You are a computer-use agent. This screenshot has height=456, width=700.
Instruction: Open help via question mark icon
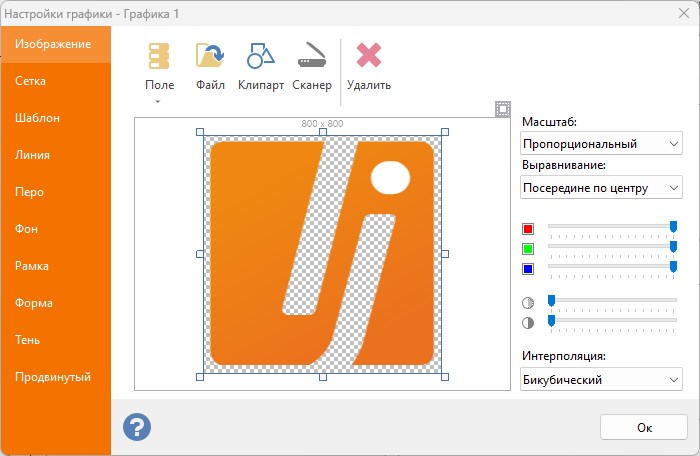(137, 427)
